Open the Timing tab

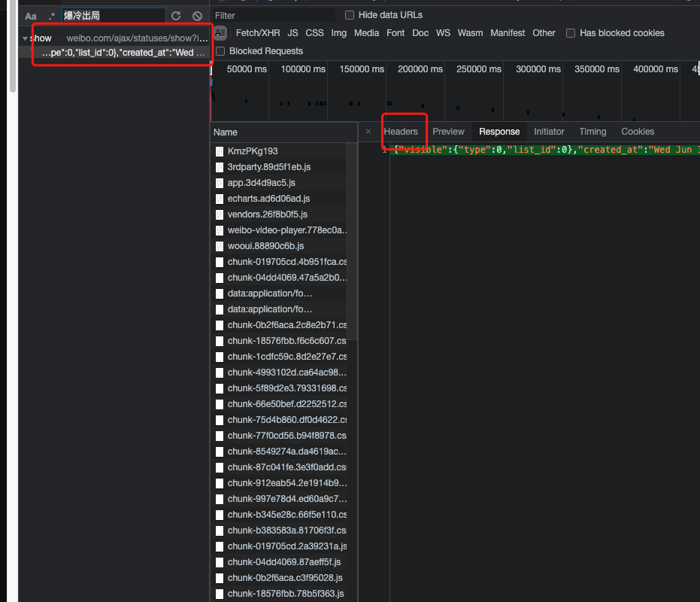(592, 132)
